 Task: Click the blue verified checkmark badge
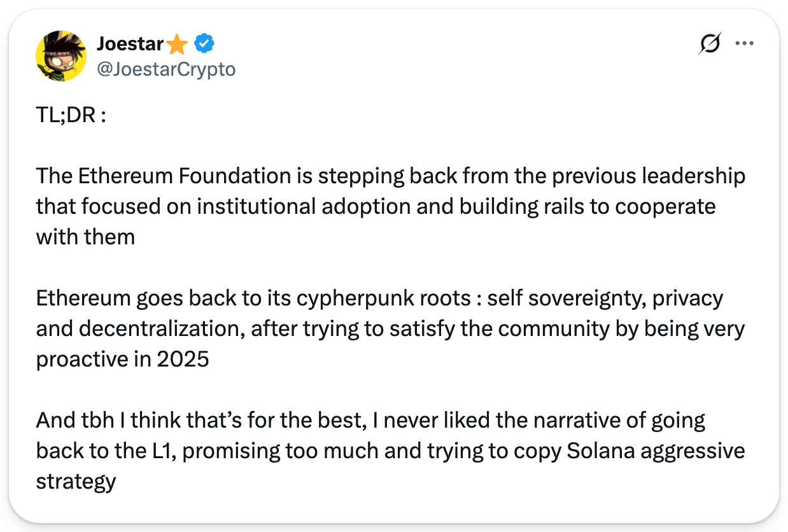tap(204, 44)
